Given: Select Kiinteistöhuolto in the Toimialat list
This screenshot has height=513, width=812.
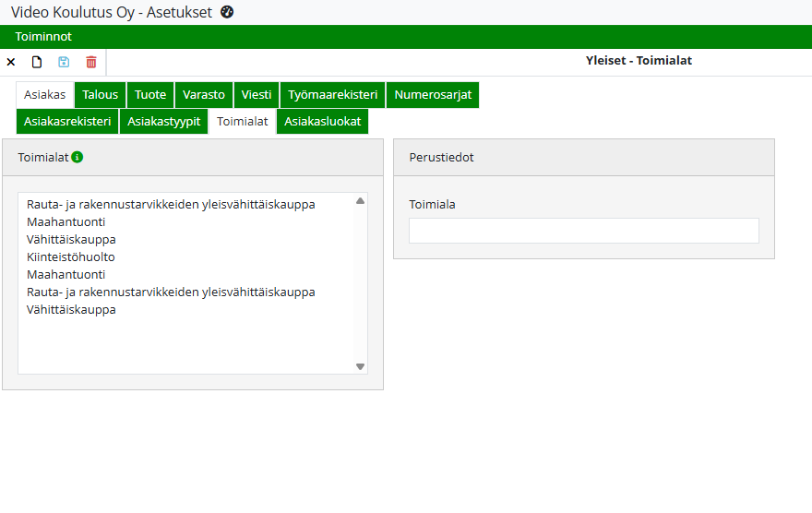Looking at the screenshot, I should click(71, 257).
